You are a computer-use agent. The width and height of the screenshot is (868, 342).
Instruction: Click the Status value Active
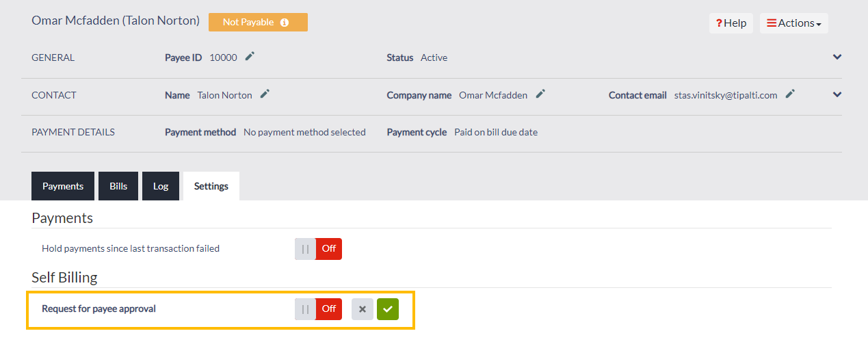click(x=434, y=57)
